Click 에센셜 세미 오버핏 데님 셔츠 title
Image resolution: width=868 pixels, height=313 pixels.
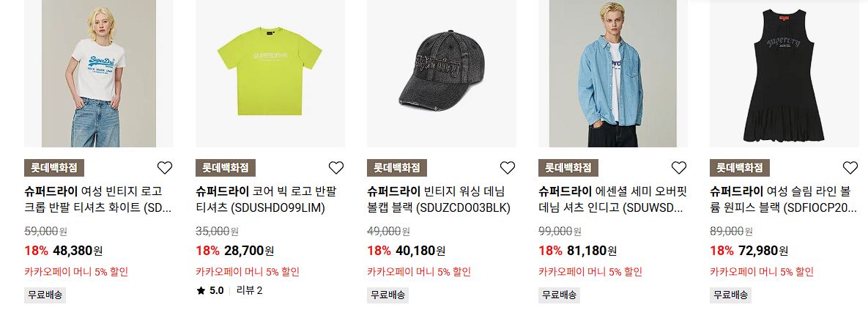click(x=613, y=199)
